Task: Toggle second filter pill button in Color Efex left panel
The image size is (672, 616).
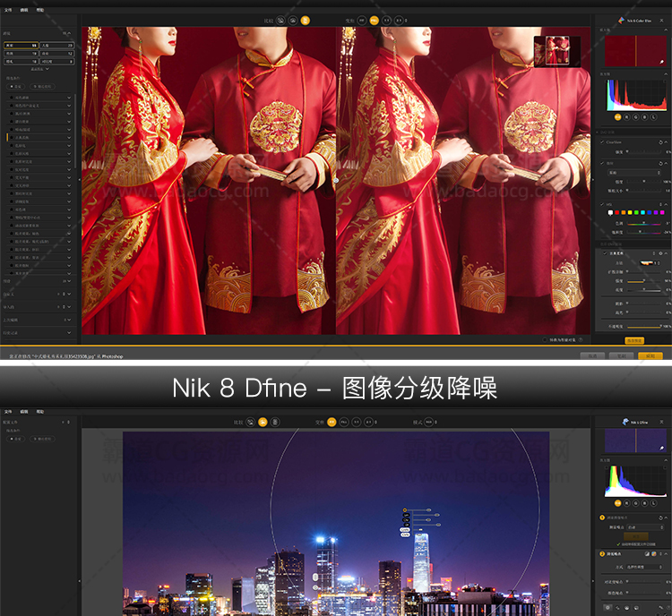Action: (42, 87)
